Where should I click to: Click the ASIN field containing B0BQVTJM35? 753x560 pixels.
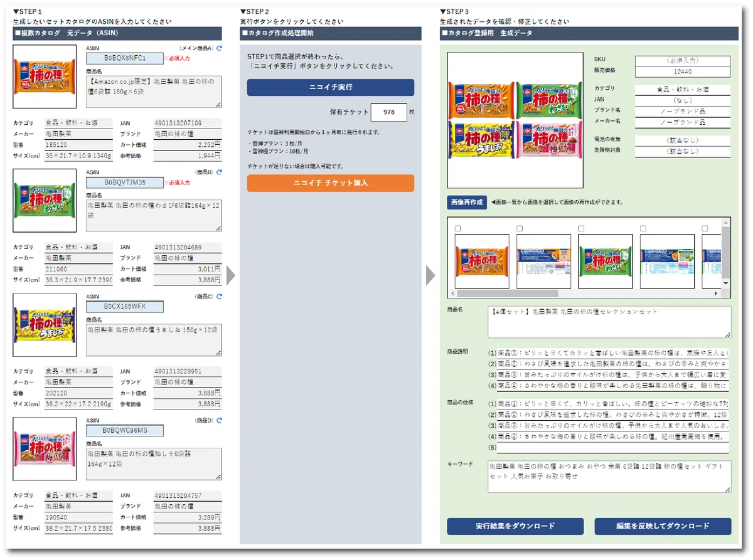(x=124, y=182)
